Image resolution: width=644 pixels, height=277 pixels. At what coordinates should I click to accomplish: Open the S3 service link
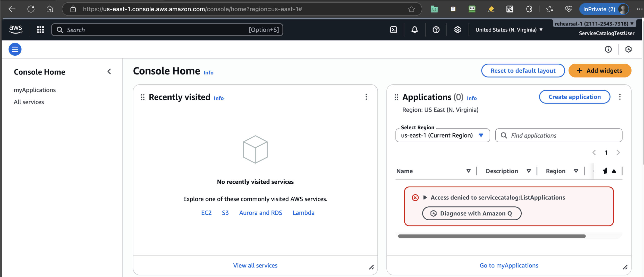(x=225, y=213)
